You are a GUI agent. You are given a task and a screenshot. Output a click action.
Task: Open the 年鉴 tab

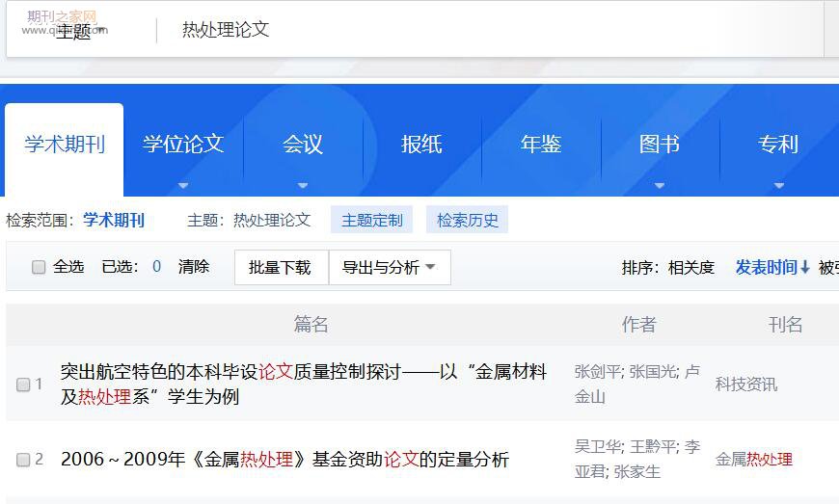pos(541,145)
